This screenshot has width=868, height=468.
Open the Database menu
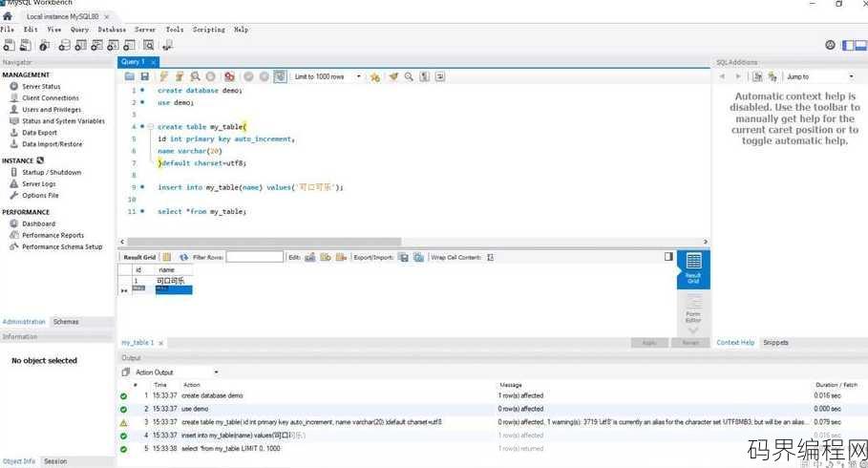click(112, 30)
